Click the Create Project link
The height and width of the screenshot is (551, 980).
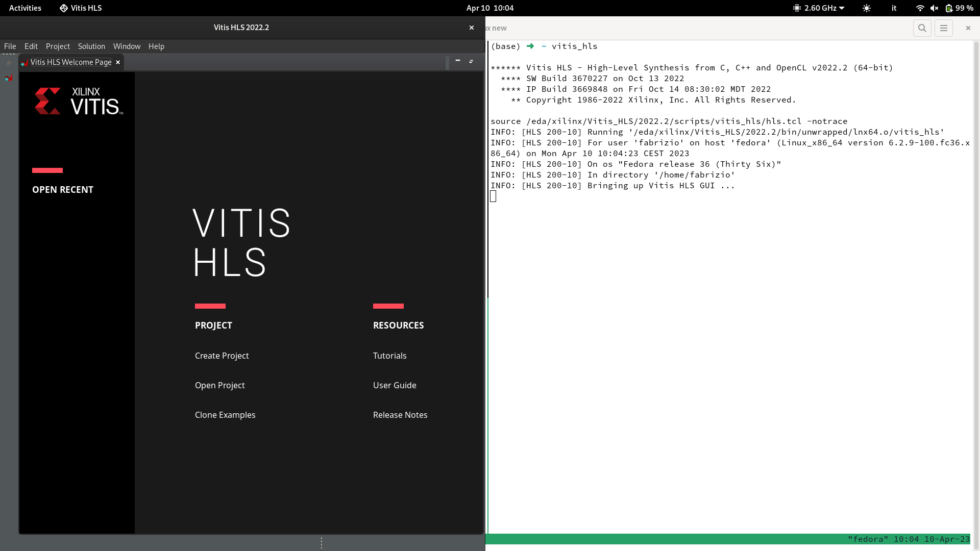[x=222, y=356]
